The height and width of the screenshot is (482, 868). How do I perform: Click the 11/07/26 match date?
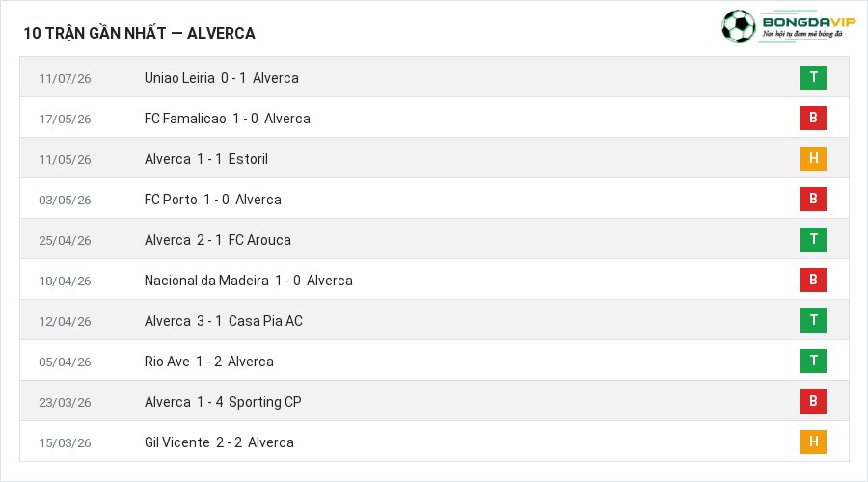pos(65,79)
